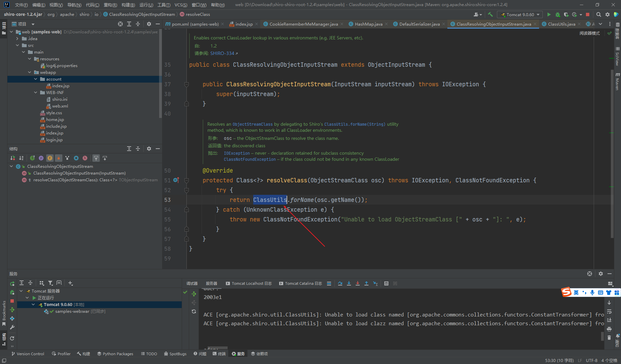The height and width of the screenshot is (364, 621).
Task: Toggle Show Lambdas in Structure panel
Action: point(85,158)
